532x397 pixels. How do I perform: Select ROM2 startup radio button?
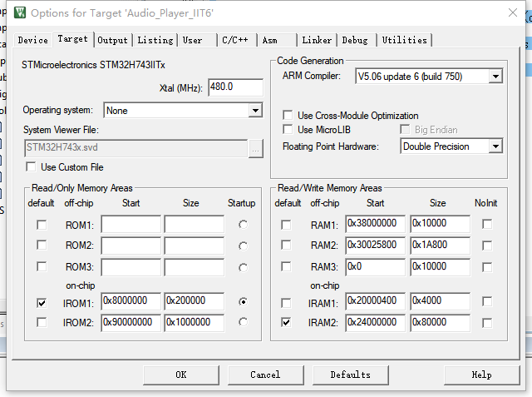pos(243,246)
